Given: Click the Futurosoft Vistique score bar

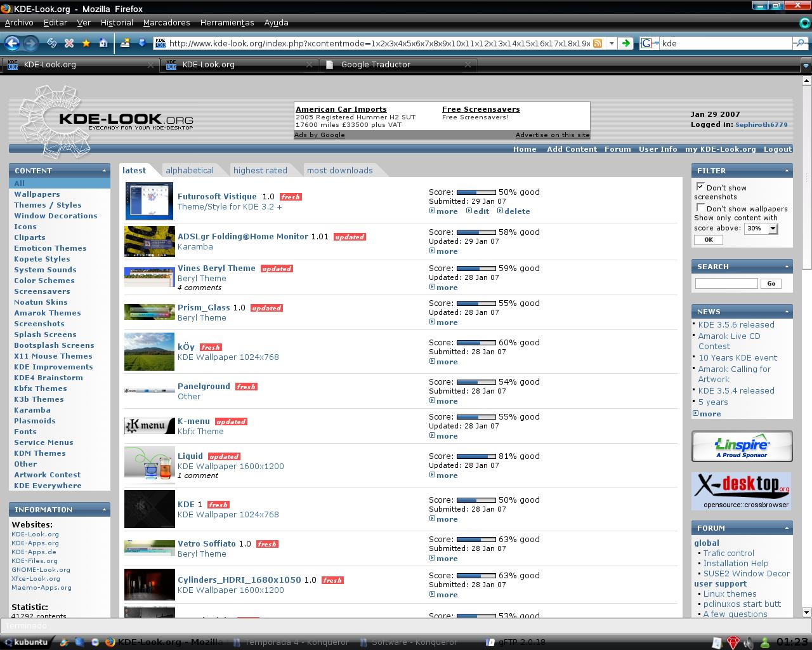Looking at the screenshot, I should click(476, 192).
